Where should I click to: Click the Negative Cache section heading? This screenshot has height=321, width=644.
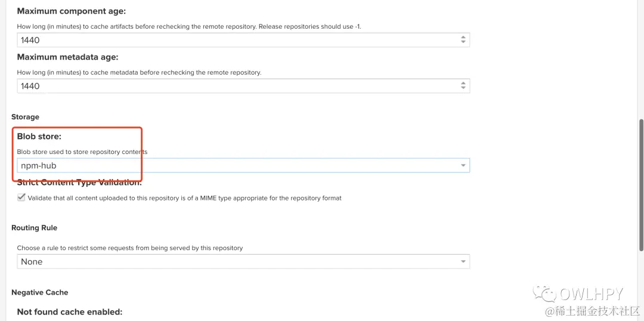pos(39,292)
